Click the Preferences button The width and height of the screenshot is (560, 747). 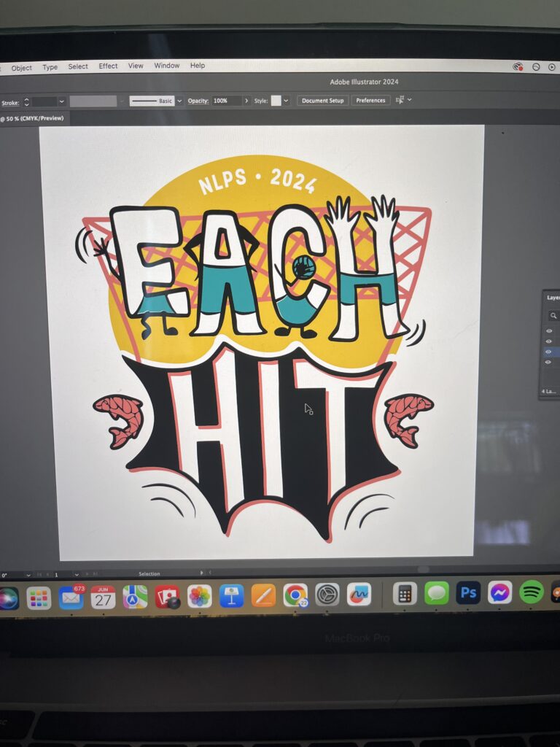click(370, 101)
